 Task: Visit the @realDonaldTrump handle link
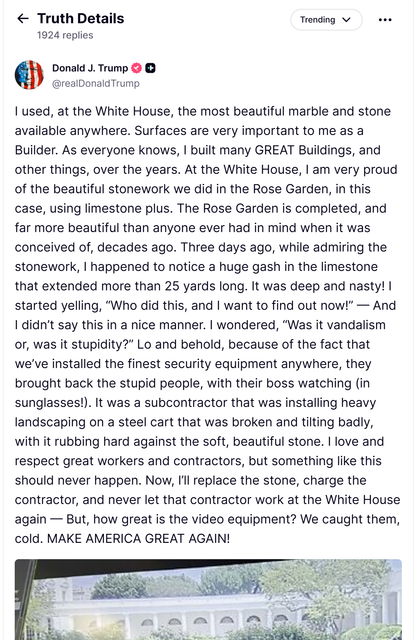(95, 83)
